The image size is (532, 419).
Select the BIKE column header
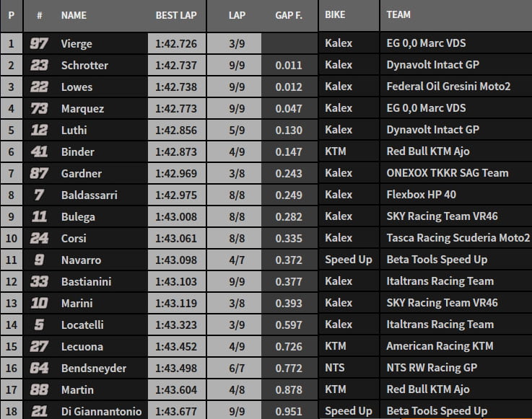click(x=335, y=14)
